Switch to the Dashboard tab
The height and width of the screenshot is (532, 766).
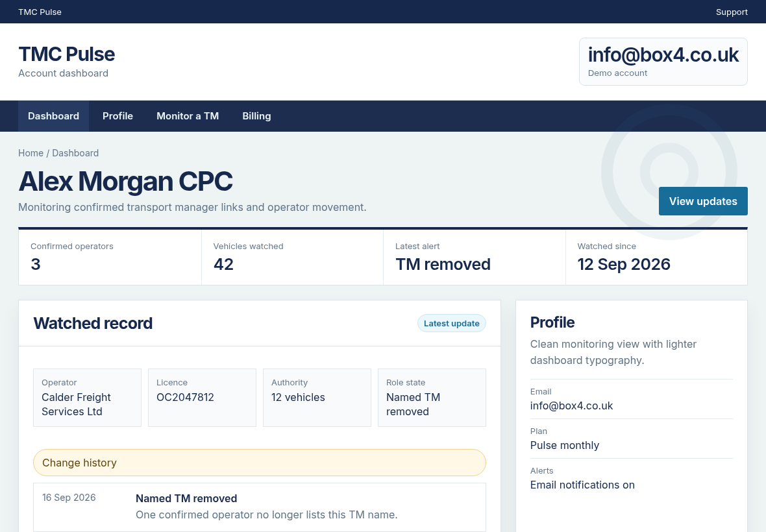coord(53,116)
